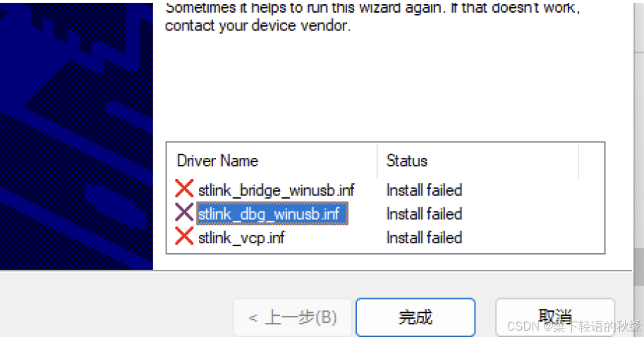Viewport: 644px width, 337px height.
Task: Click the 'contact your device vendor' text
Action: tap(257, 25)
